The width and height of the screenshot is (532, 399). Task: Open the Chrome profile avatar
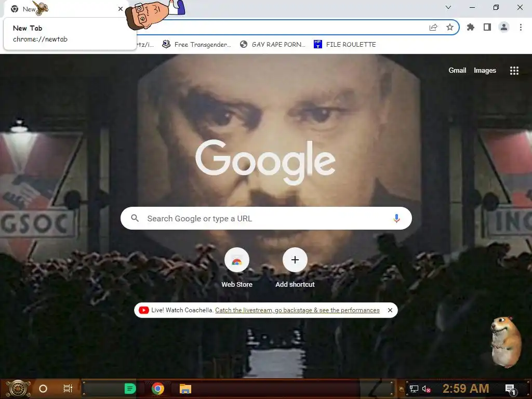[x=504, y=27]
